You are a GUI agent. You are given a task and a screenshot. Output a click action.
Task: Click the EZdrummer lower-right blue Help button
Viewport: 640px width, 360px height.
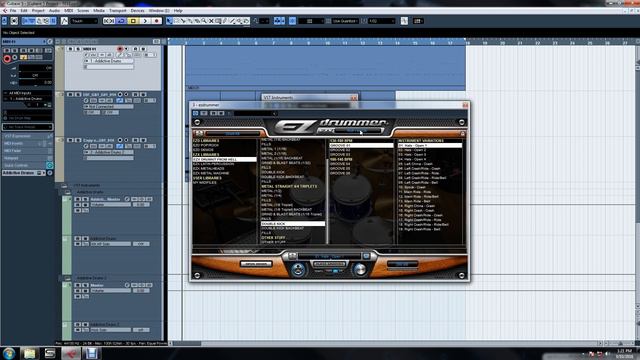(x=402, y=264)
